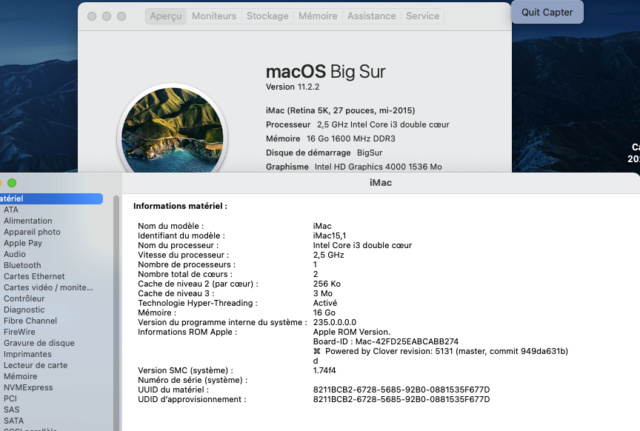
Task: Click the Board-ID Mac-42FD25EABCABB274 line
Action: pos(386,342)
